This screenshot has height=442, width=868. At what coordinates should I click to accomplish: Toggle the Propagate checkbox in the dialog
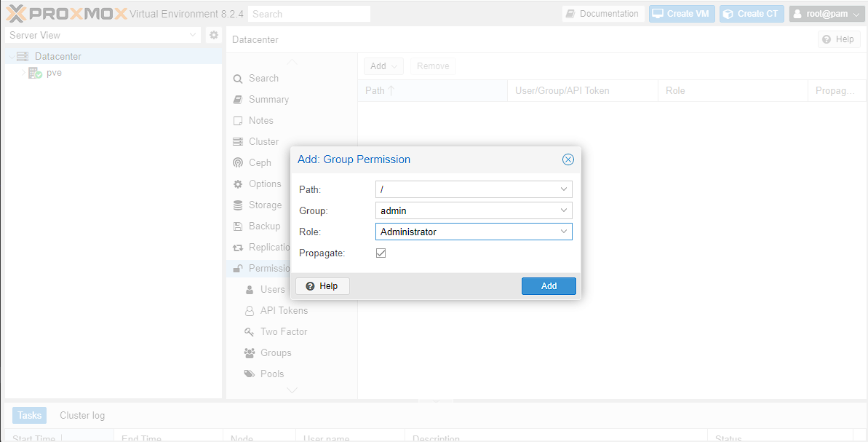coord(381,253)
